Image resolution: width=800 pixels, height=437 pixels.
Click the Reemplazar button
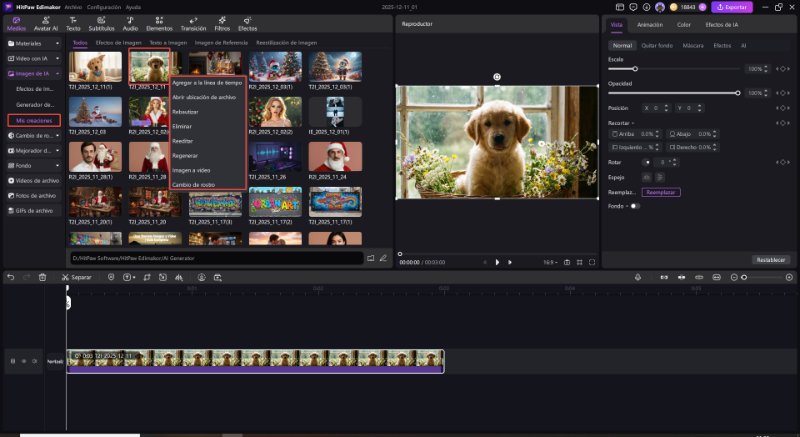tap(661, 192)
